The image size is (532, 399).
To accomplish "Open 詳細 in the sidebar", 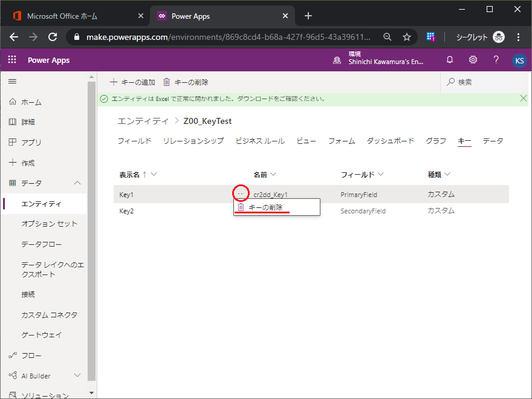I will (x=28, y=122).
